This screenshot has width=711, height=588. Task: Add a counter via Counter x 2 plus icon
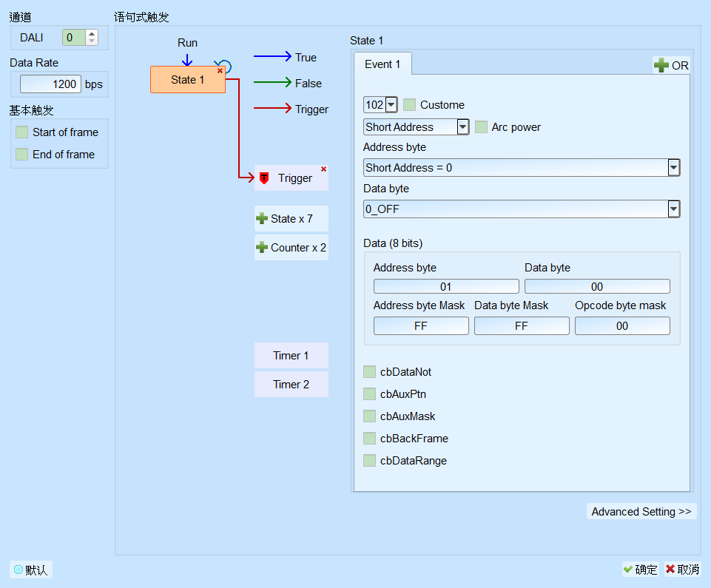(262, 248)
